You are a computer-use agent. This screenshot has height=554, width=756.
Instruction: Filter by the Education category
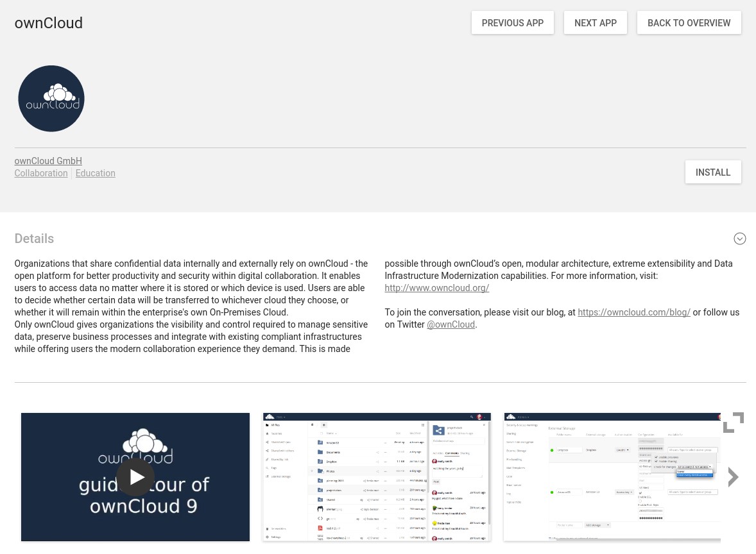coord(95,173)
